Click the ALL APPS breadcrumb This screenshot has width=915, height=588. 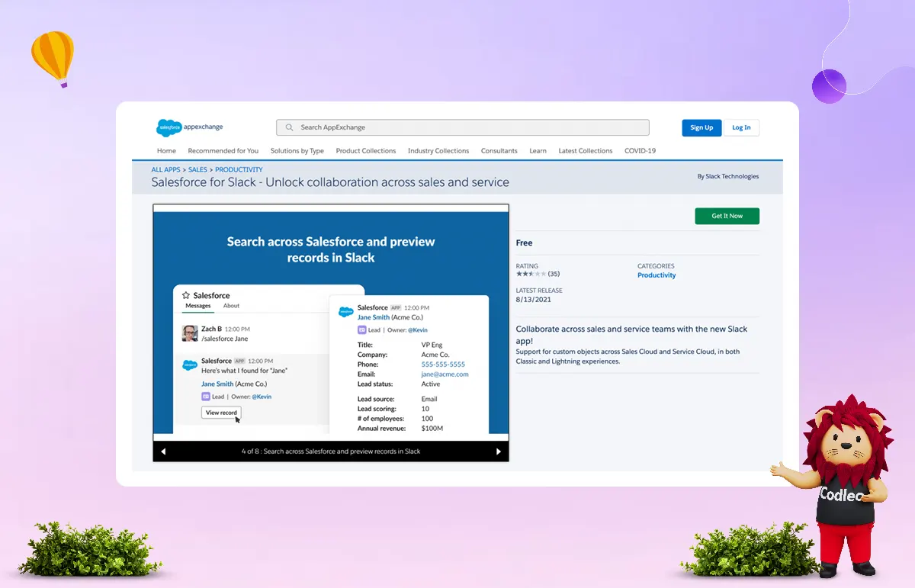click(165, 170)
